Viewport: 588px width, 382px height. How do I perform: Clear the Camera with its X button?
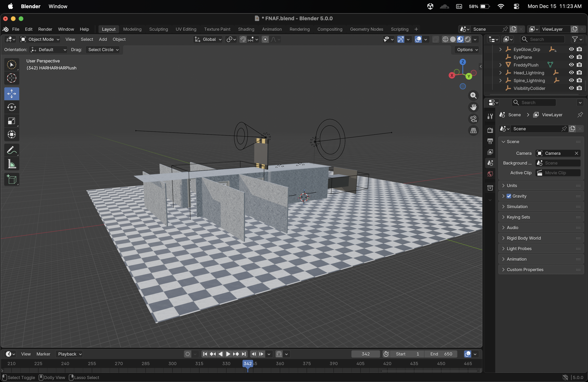(576, 153)
